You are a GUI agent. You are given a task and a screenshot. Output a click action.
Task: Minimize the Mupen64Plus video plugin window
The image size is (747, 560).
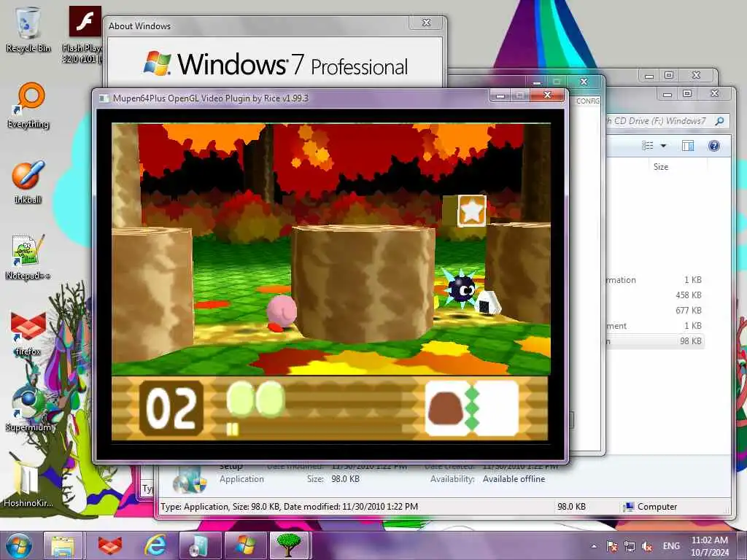point(500,96)
